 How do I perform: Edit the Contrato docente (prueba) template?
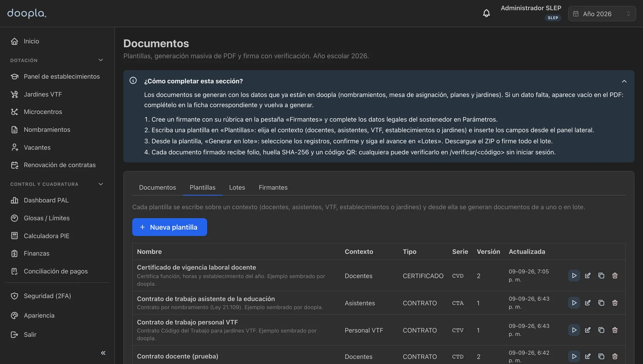click(x=588, y=356)
